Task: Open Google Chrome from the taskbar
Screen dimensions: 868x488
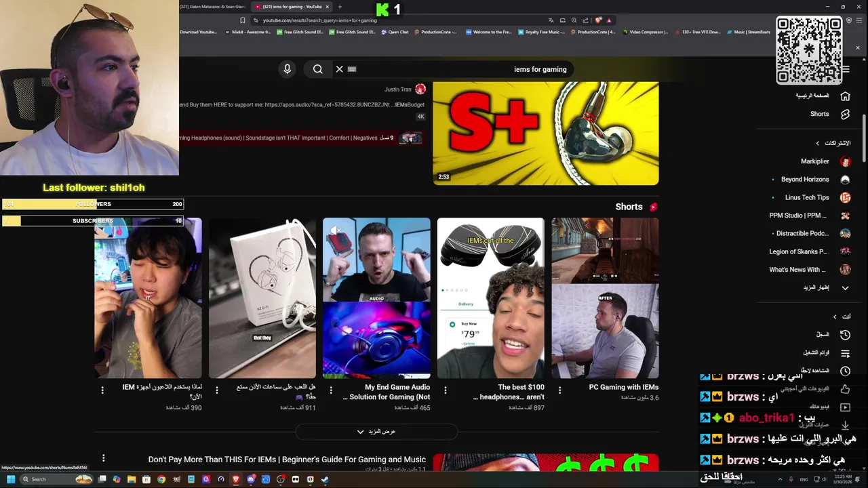Action: [x=161, y=479]
